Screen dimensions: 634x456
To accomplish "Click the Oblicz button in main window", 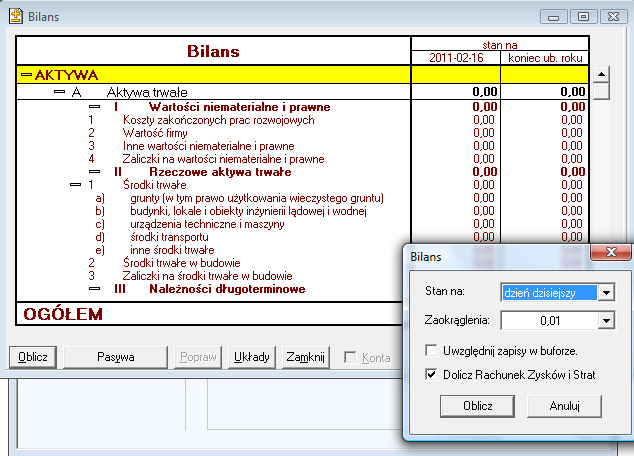I will click(33, 357).
